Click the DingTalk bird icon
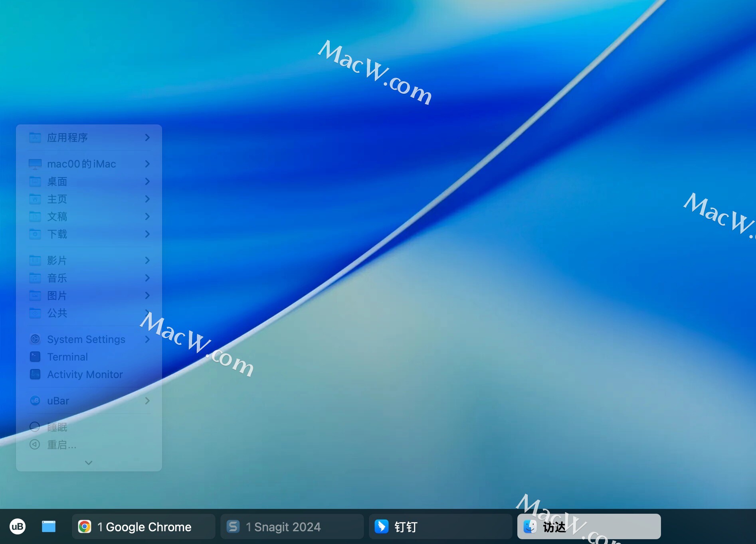The height and width of the screenshot is (544, 756). (382, 526)
